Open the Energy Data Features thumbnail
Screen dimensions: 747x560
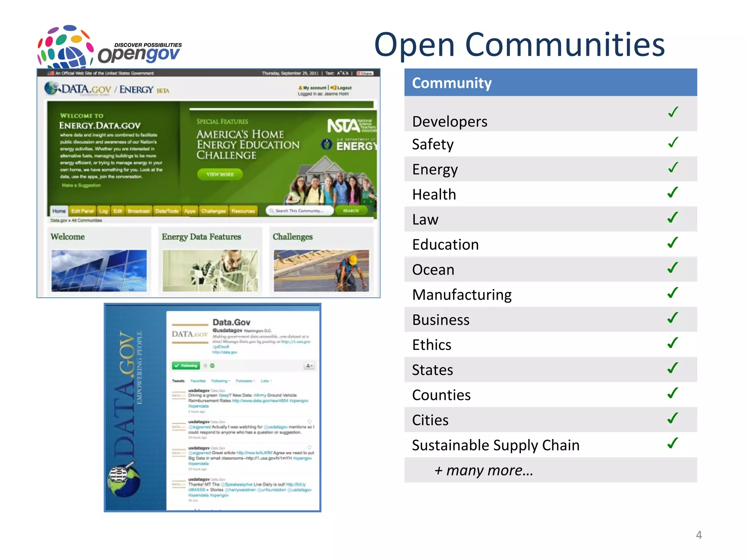pos(210,271)
